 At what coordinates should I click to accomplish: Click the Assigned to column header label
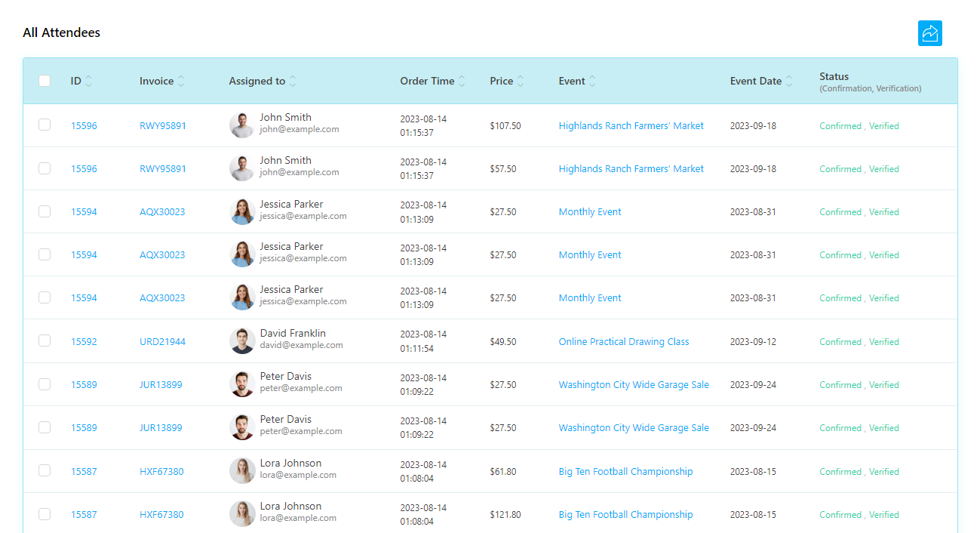pos(257,81)
